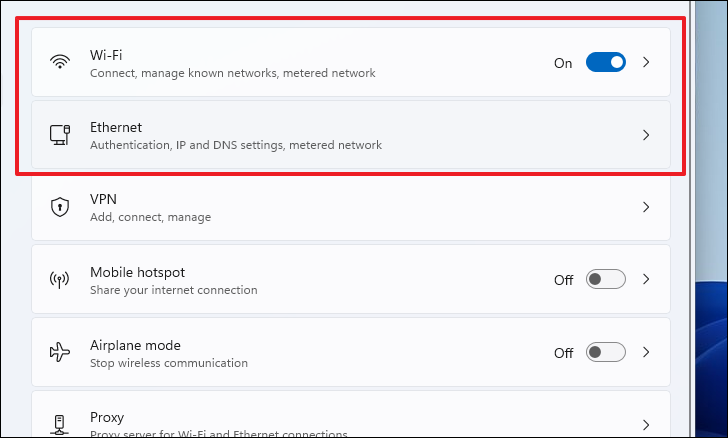The image size is (728, 438).
Task: Open the Proxy settings label
Action: point(107,417)
